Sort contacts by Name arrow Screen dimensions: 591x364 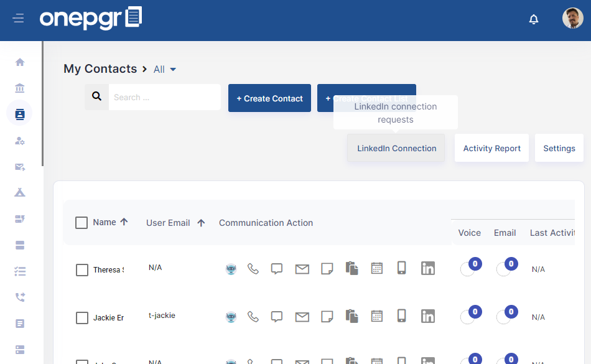[124, 222]
